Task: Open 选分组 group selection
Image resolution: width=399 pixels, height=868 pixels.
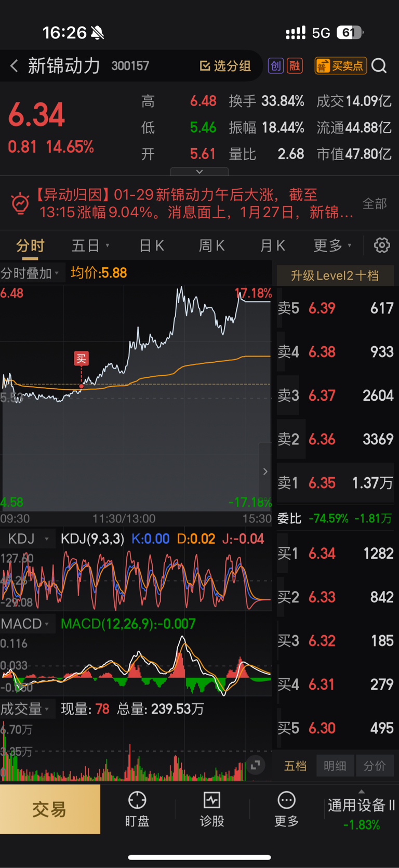Action: (225, 65)
